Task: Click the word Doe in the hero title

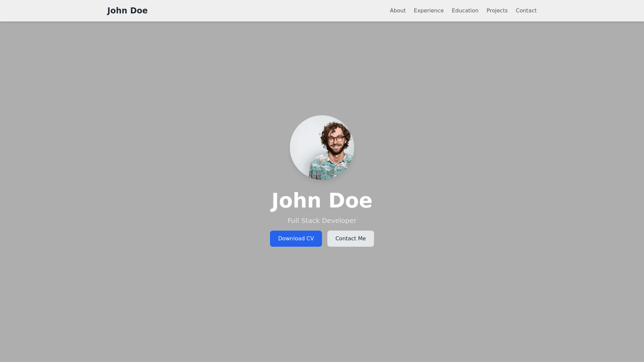Action: [x=350, y=200]
